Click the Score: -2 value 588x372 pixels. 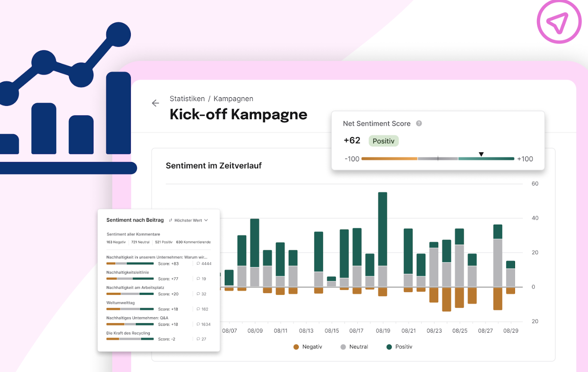point(167,339)
